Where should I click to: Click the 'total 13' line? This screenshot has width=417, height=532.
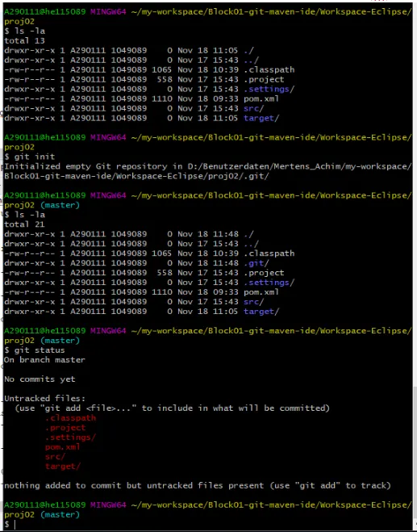click(24, 40)
